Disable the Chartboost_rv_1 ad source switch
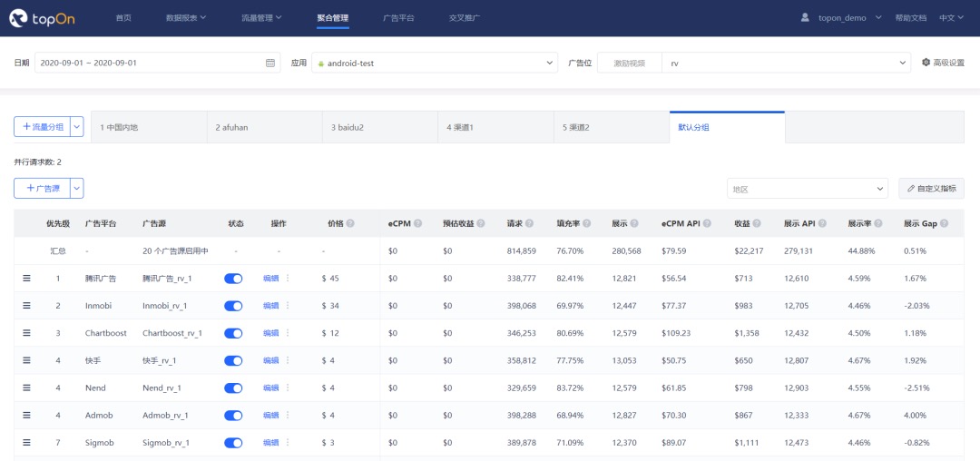 [233, 333]
